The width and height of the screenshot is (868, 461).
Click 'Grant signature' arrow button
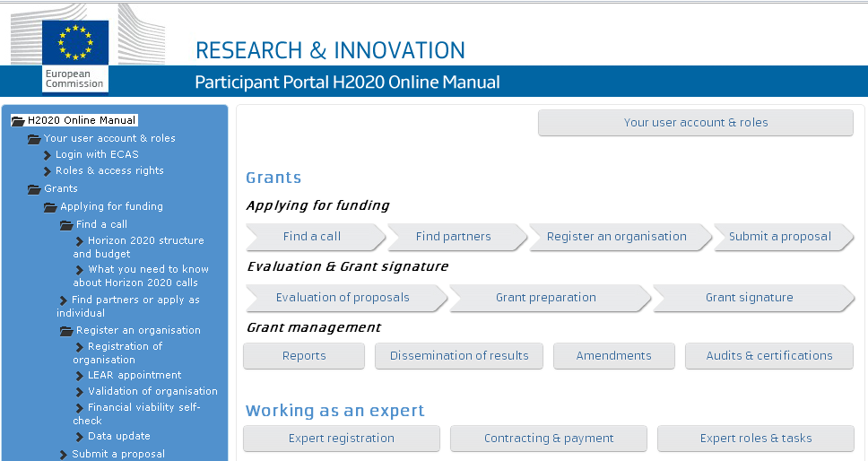tap(753, 298)
